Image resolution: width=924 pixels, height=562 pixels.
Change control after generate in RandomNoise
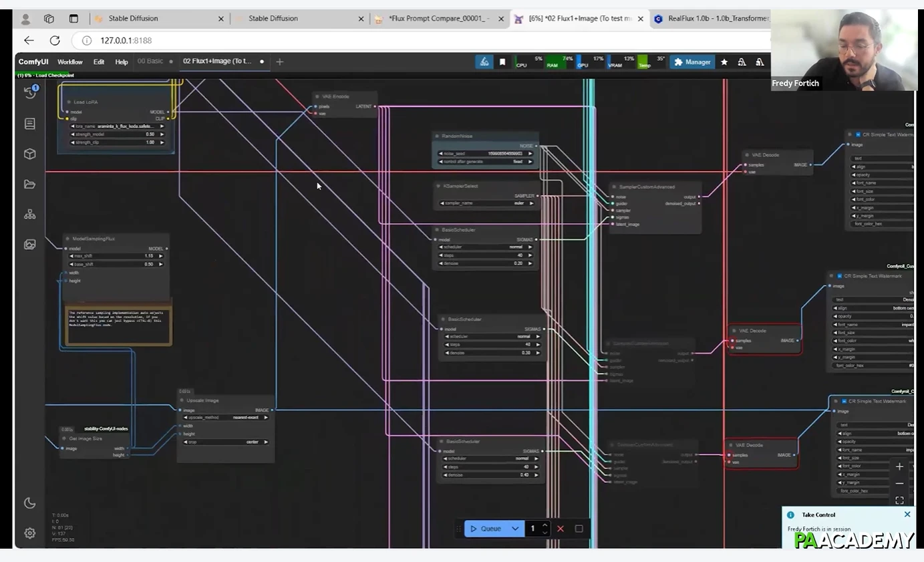click(486, 162)
